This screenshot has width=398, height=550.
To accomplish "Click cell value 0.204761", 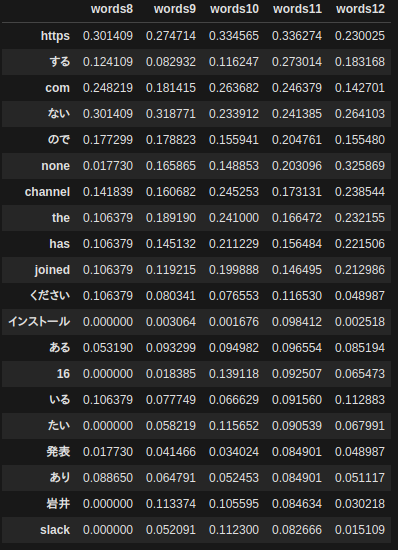I will 297,140.
